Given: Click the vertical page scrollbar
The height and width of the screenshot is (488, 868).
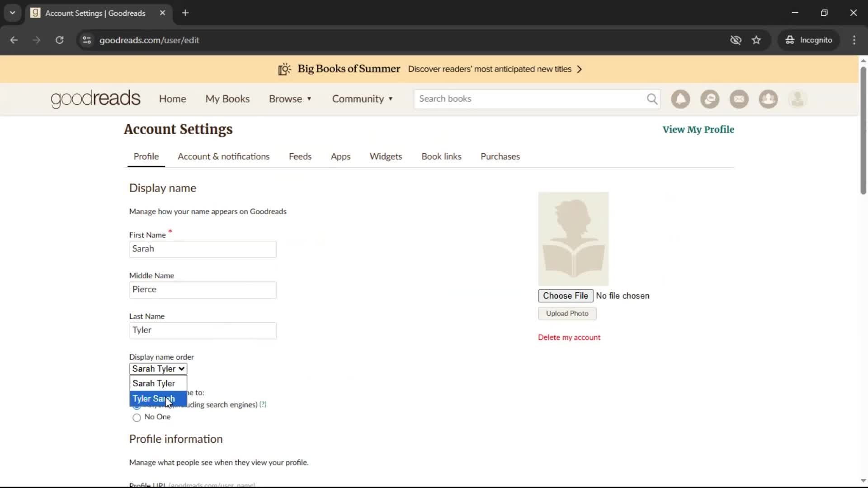Looking at the screenshot, I should (863, 130).
